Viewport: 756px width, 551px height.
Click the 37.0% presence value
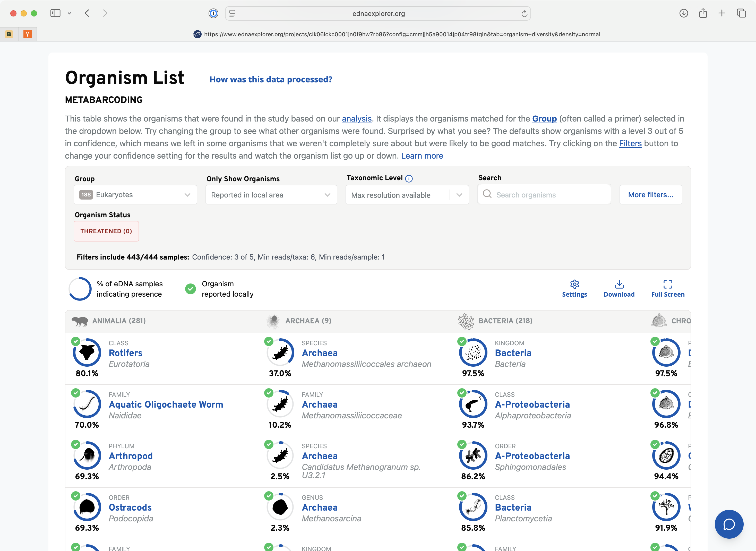click(x=280, y=373)
